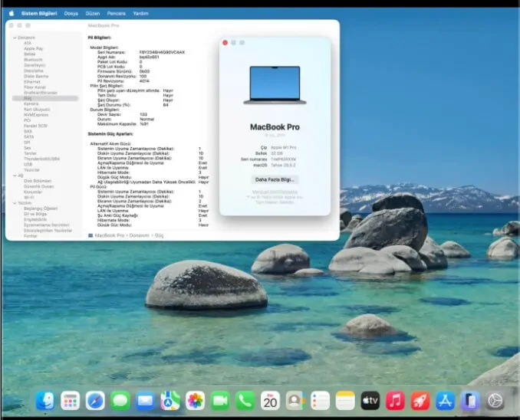This screenshot has height=420, width=520.
Task: Click the red rocket app icon
Action: [x=420, y=401]
